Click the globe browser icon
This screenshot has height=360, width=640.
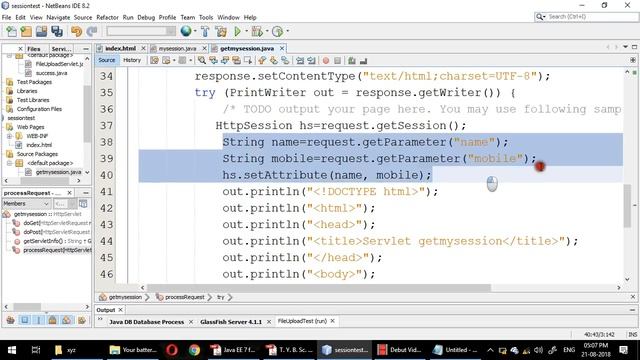tap(186, 31)
